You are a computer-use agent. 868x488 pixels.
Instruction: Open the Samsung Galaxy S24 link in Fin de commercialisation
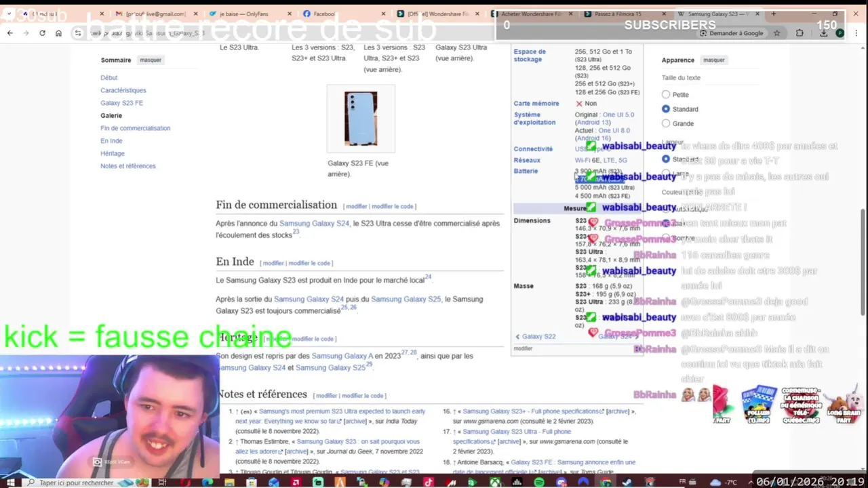click(315, 223)
